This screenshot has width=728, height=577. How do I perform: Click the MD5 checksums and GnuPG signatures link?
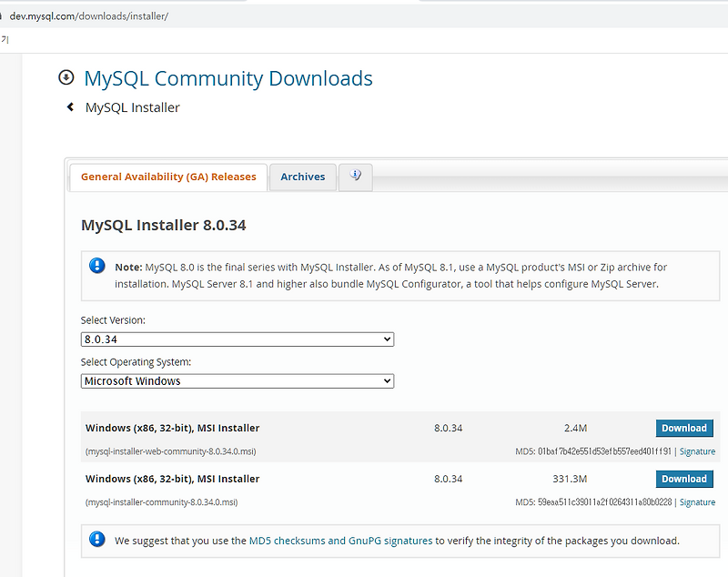point(339,540)
